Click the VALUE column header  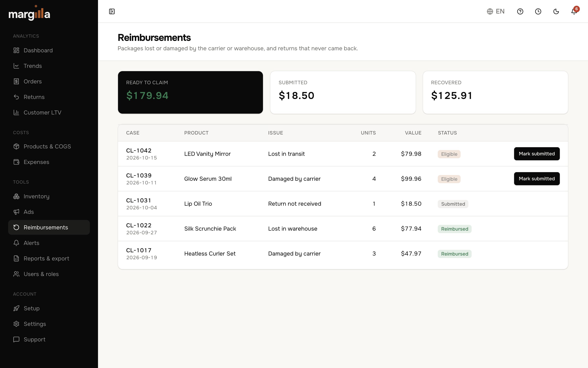[x=413, y=133]
